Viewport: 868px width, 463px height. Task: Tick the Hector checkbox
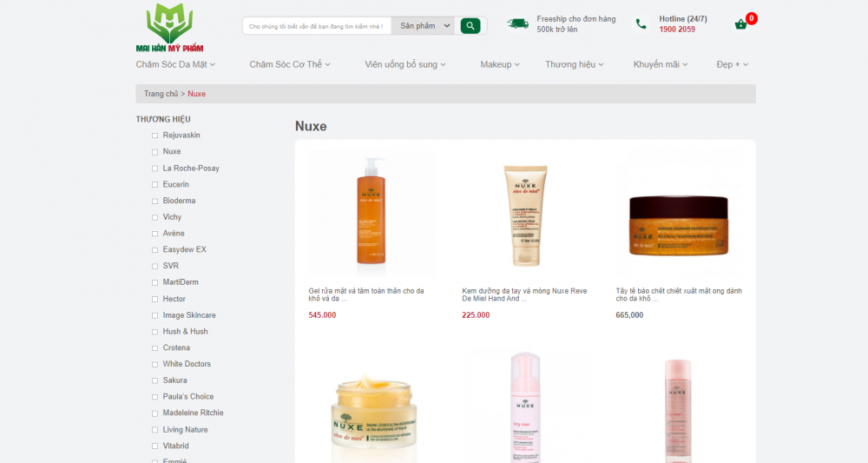(x=155, y=299)
